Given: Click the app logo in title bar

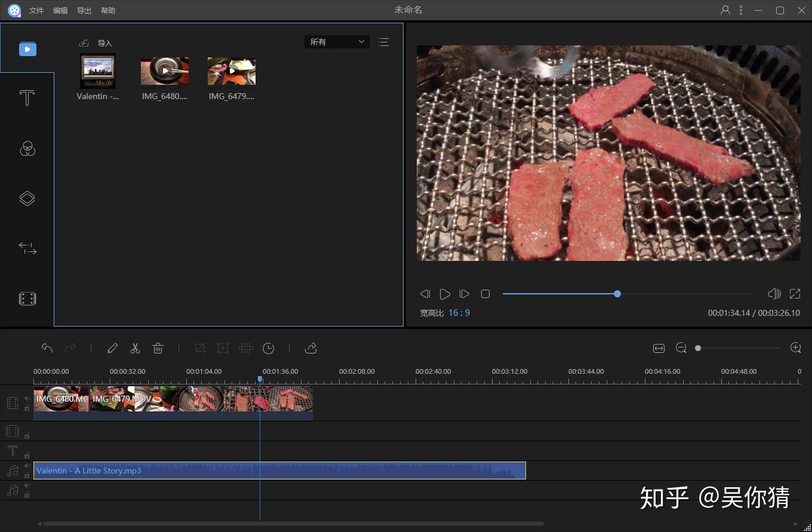Looking at the screenshot, I should tap(14, 10).
